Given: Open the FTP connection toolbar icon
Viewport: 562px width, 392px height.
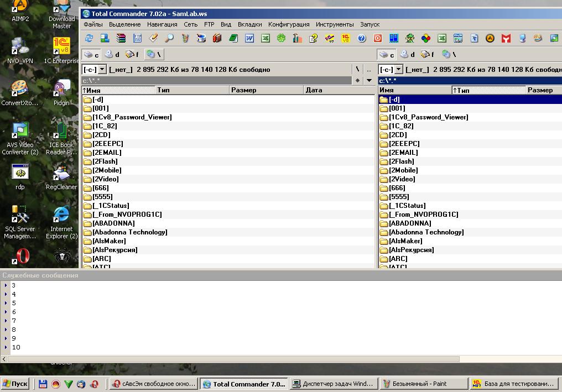Looking at the screenshot, I should 137,38.
